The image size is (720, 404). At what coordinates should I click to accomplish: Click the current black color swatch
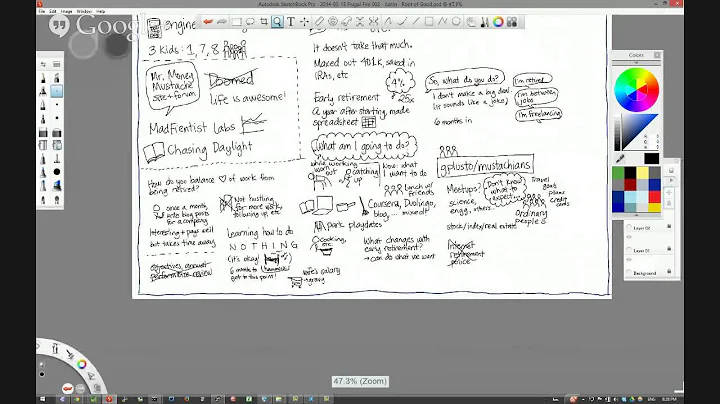[x=651, y=159]
